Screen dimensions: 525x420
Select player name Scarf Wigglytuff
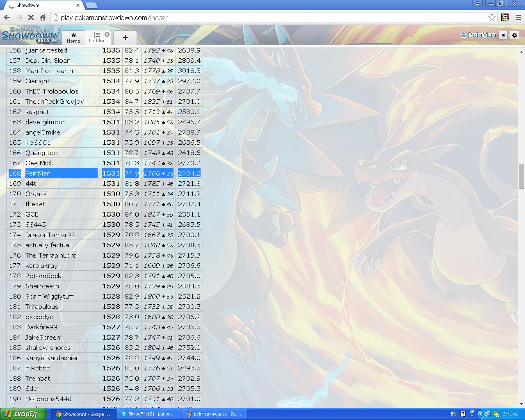[x=49, y=296]
